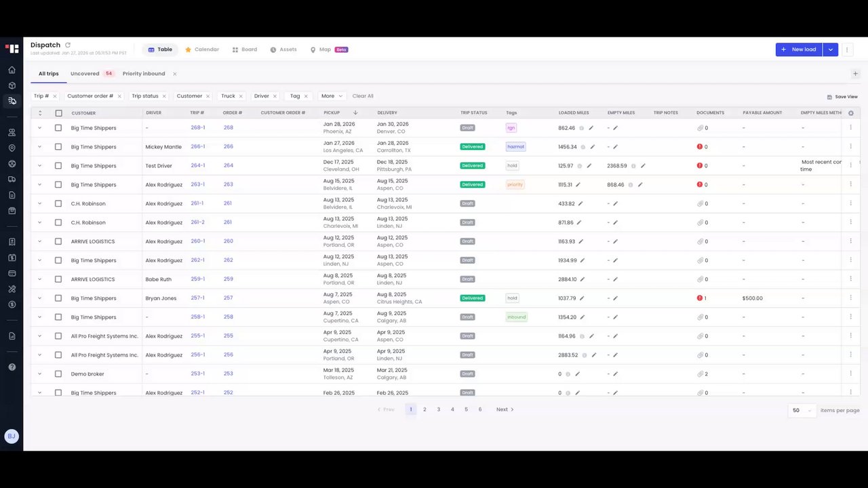
Task: Click the New load button
Action: [799, 49]
